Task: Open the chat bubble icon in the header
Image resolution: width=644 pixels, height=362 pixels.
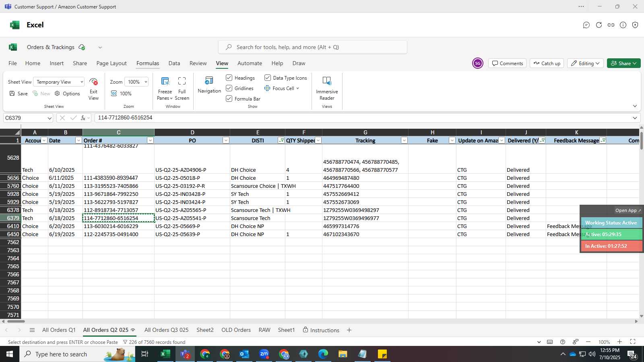Action: click(586, 25)
